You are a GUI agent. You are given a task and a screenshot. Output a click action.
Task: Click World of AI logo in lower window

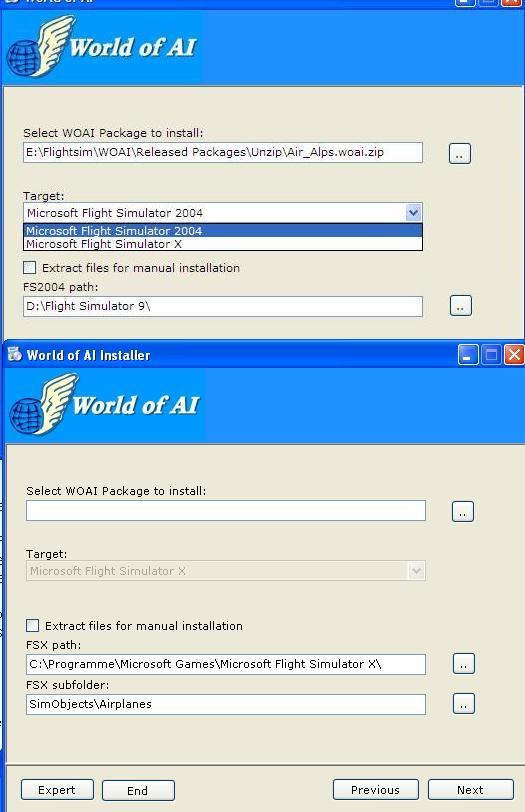click(x=105, y=404)
